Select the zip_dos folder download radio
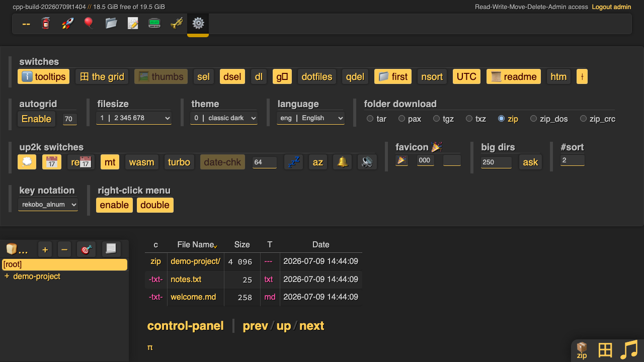Image resolution: width=644 pixels, height=362 pixels. pos(534,119)
